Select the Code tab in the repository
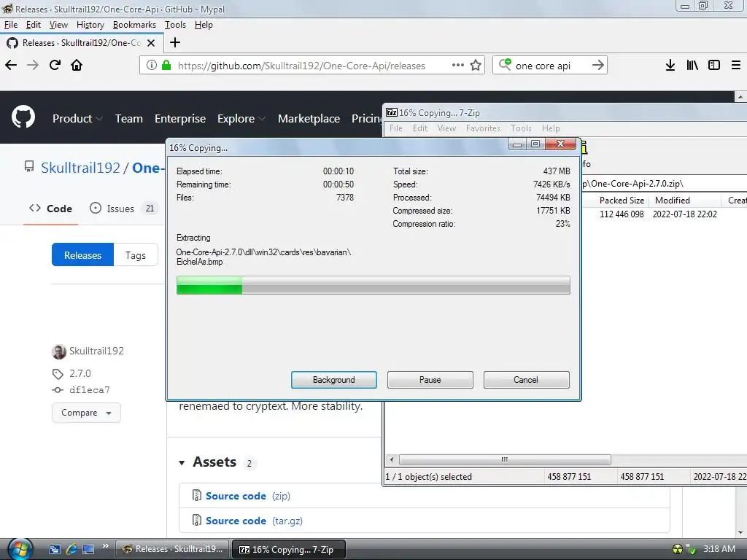 [50, 209]
